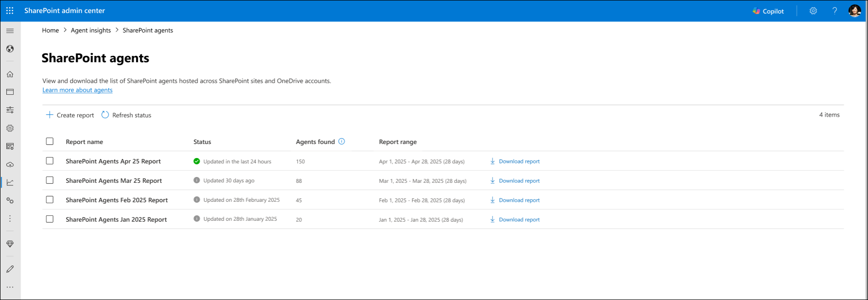The width and height of the screenshot is (868, 300).
Task: Select checkbox for Mar 25 Report
Action: [50, 180]
